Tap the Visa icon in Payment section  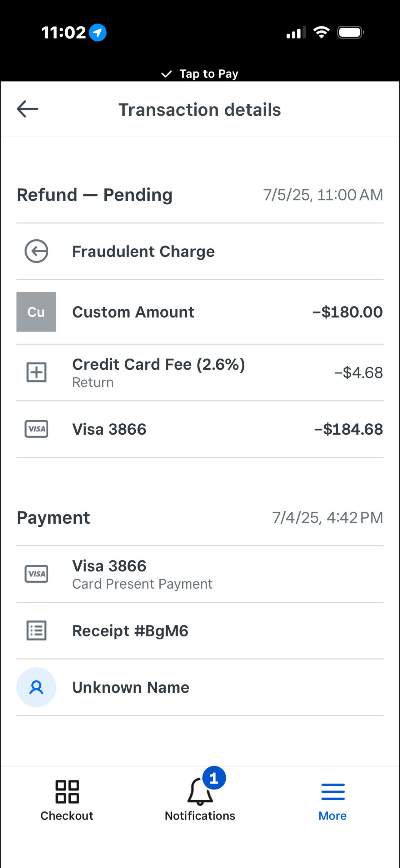pos(36,574)
